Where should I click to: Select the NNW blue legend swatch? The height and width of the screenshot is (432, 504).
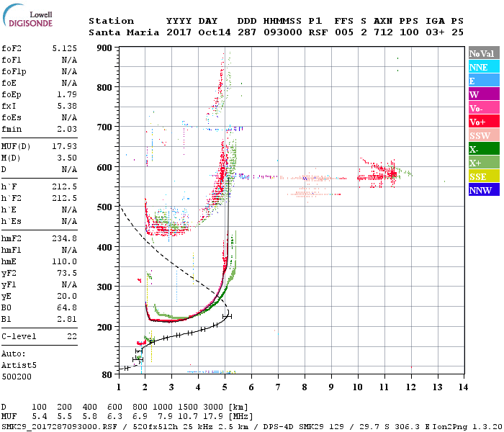pos(484,190)
